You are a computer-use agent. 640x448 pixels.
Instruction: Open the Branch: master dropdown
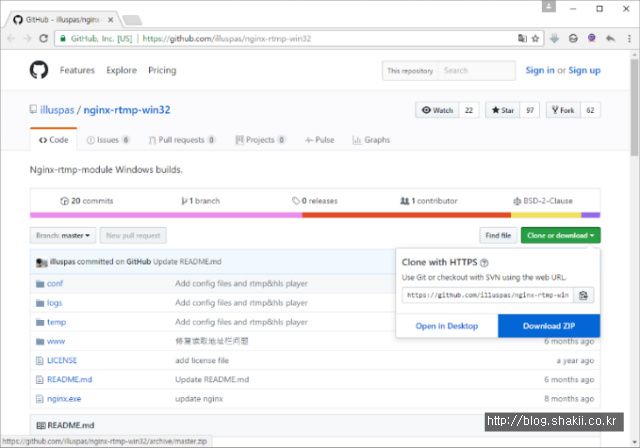coord(63,235)
